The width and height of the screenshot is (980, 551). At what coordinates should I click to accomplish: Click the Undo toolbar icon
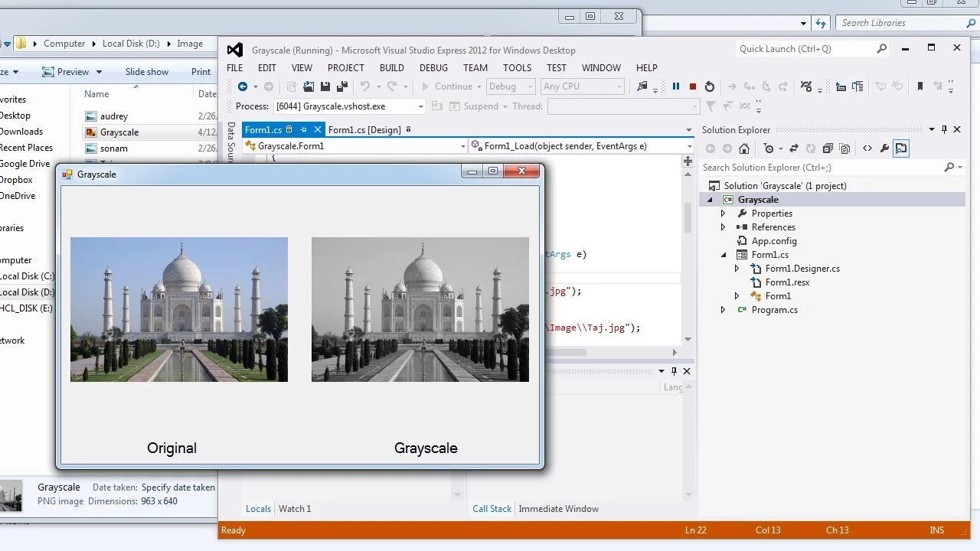pos(365,86)
